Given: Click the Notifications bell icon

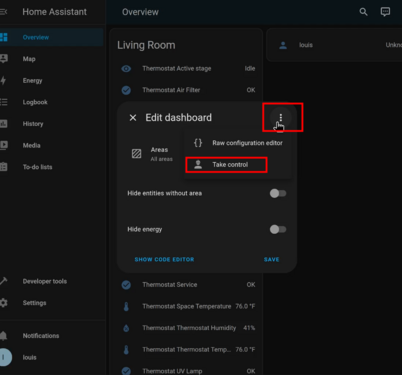Looking at the screenshot, I should (x=4, y=336).
